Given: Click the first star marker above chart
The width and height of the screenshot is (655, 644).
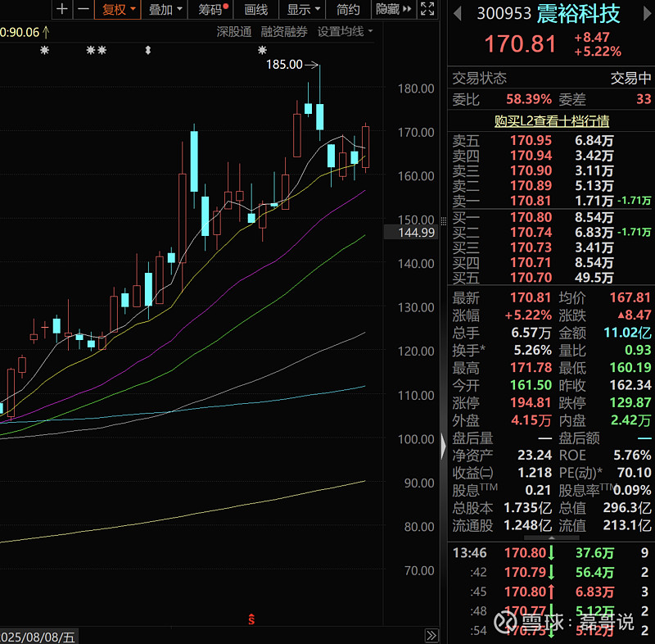Looking at the screenshot, I should pos(45,51).
